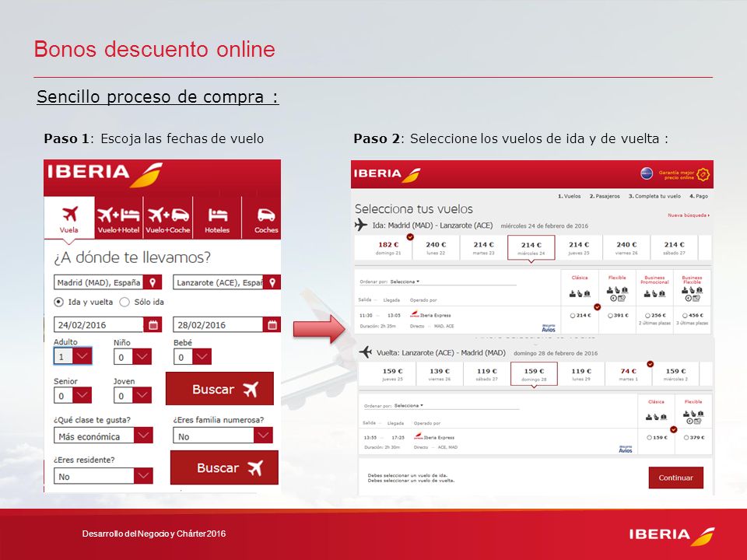Expand the Adulto passenger dropdown

(82, 356)
